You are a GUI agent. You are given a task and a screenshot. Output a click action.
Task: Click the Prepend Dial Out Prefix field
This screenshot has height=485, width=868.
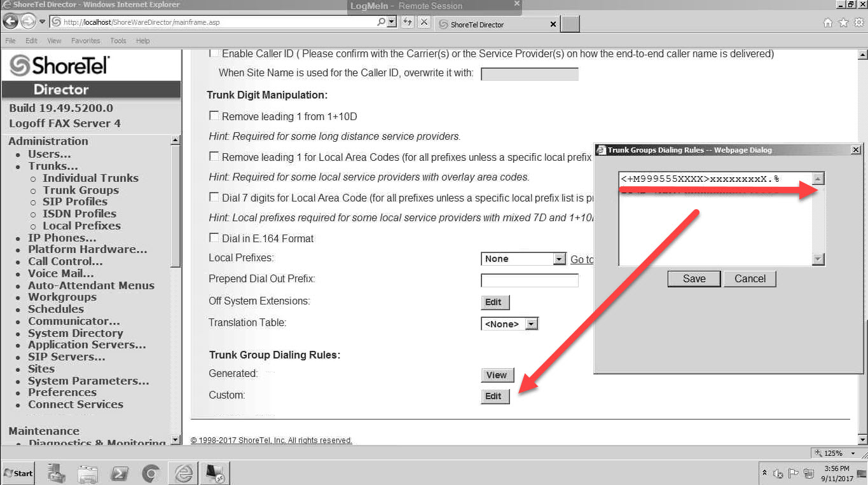(x=530, y=280)
